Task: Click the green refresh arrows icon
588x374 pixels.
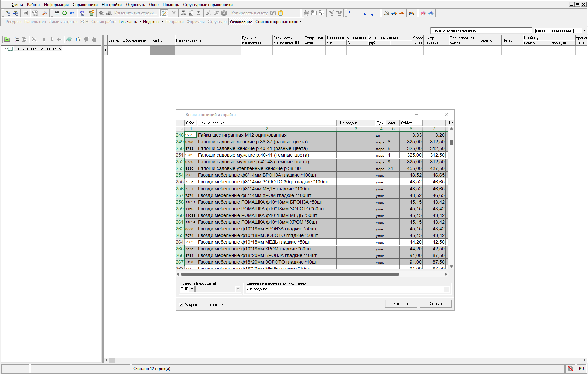Action: pyautogui.click(x=64, y=13)
